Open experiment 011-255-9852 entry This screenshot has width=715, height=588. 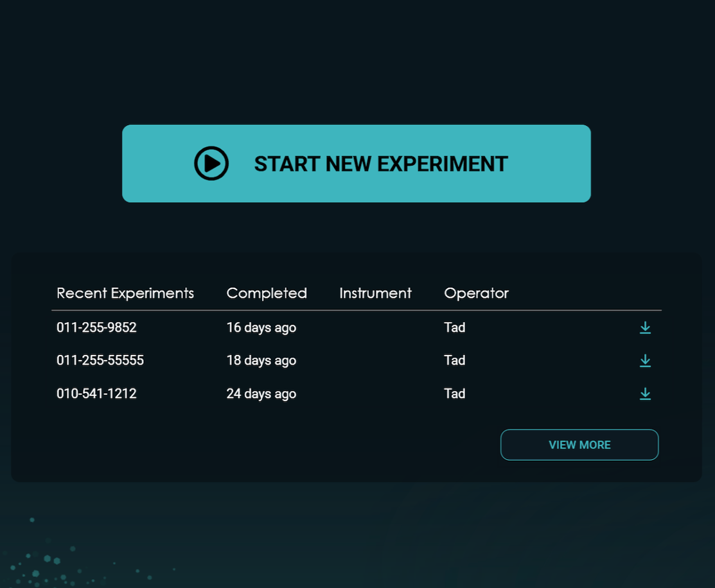(96, 328)
